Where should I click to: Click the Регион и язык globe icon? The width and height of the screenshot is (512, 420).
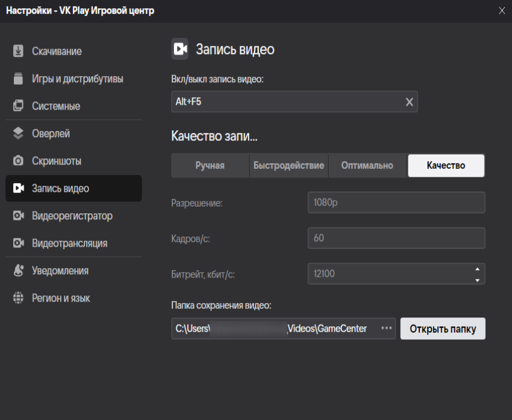pos(18,298)
